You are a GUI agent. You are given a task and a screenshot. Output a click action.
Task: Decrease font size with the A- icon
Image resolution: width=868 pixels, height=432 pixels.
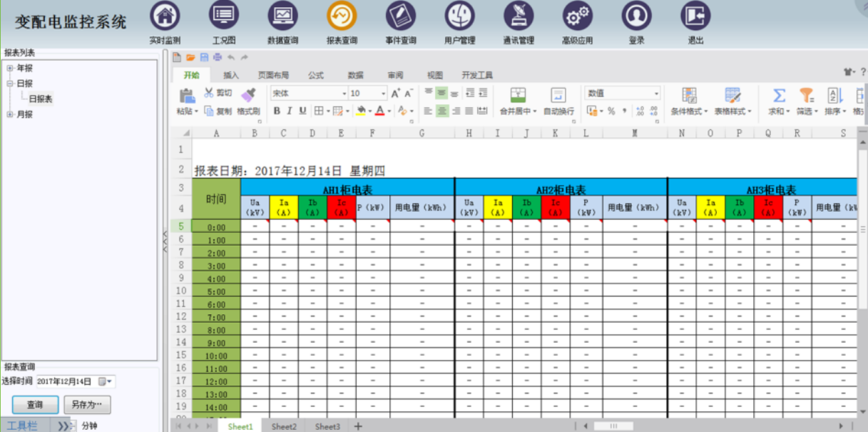[x=409, y=94]
